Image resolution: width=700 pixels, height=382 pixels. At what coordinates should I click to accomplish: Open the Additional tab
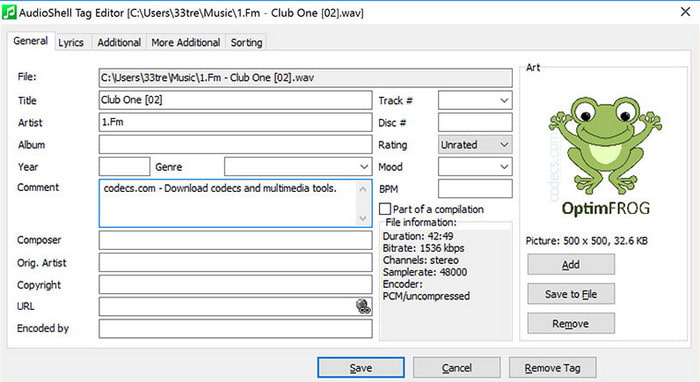coord(119,42)
